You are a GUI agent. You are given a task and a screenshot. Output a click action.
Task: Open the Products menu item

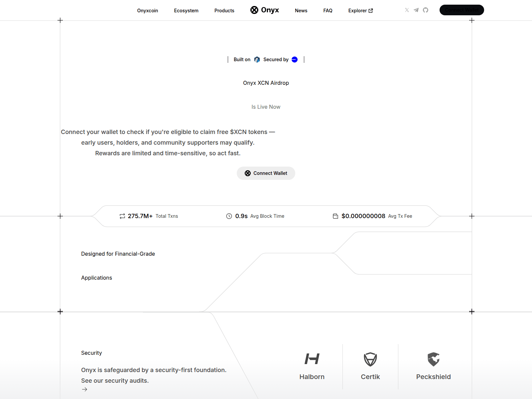pos(224,10)
